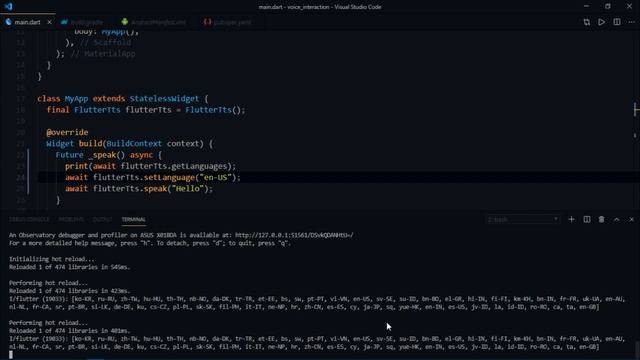The height and width of the screenshot is (360, 640).
Task: Restore down the VS Code window
Action: (x=608, y=7)
